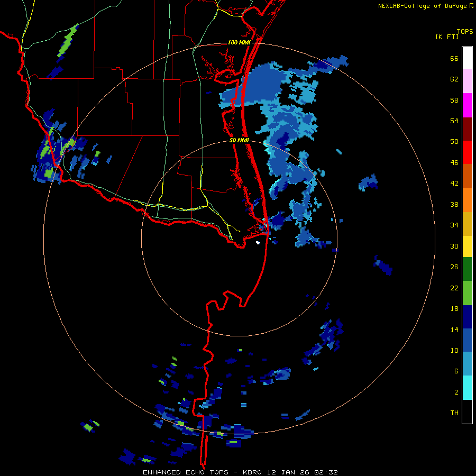Click the dark green 26-30 kft legend swatch
Image resolution: width=476 pixels, height=476 pixels.
point(467,269)
